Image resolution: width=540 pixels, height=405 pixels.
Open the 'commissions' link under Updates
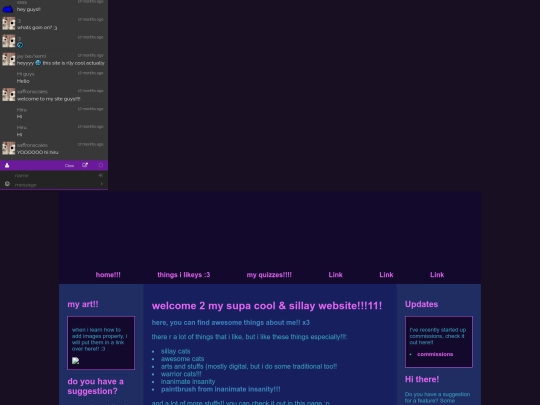pyautogui.click(x=435, y=354)
